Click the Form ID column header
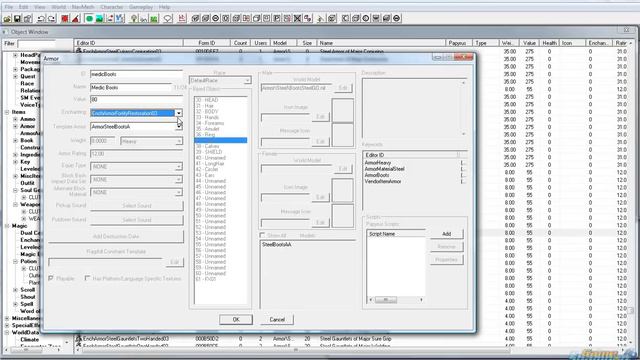Screen dimensions: 640x360 click(207, 43)
